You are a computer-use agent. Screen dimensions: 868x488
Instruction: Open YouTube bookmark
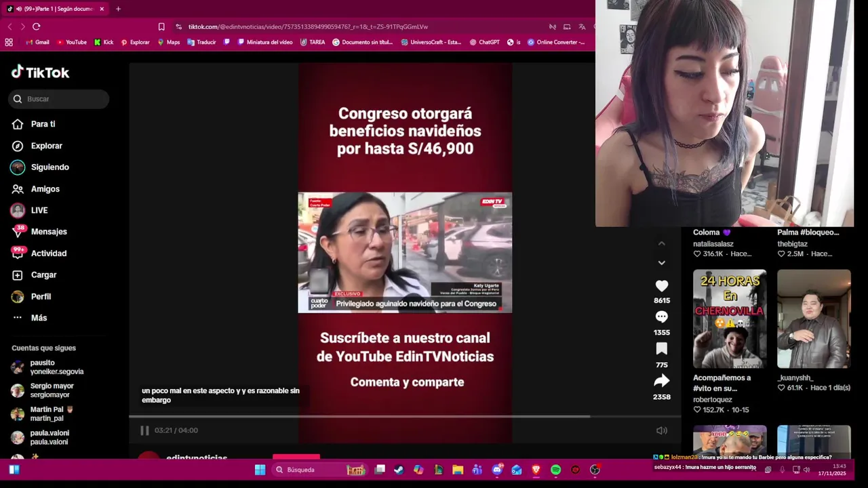pos(72,42)
